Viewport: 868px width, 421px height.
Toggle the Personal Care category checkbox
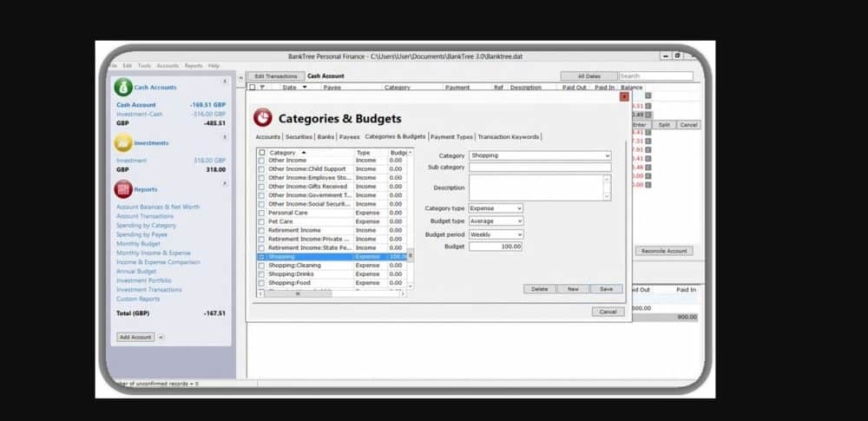pos(261,213)
